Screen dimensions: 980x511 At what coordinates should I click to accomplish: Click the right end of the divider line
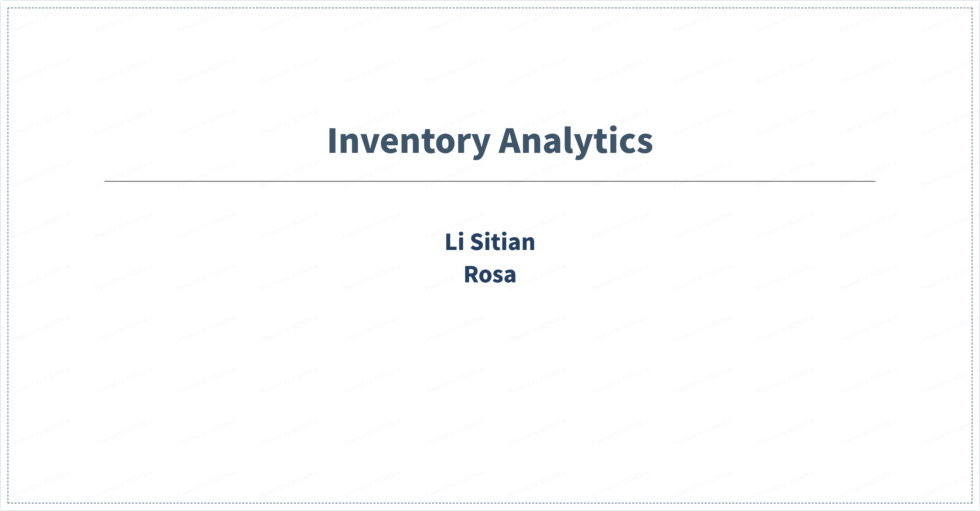coord(874,181)
